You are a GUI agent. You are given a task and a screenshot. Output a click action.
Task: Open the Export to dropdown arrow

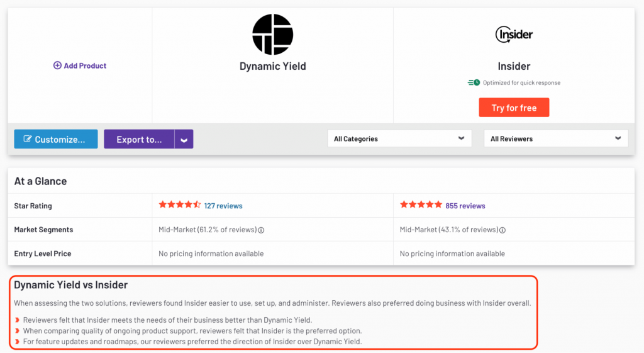coord(184,139)
